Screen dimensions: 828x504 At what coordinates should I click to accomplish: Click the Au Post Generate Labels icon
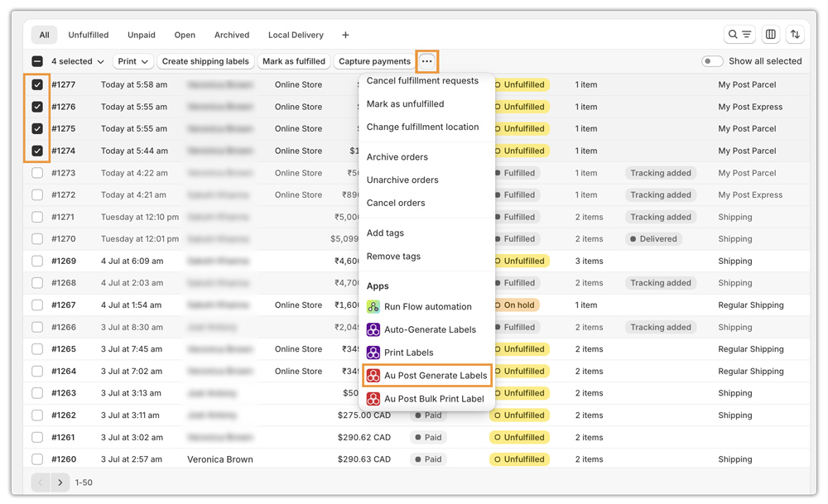point(373,376)
